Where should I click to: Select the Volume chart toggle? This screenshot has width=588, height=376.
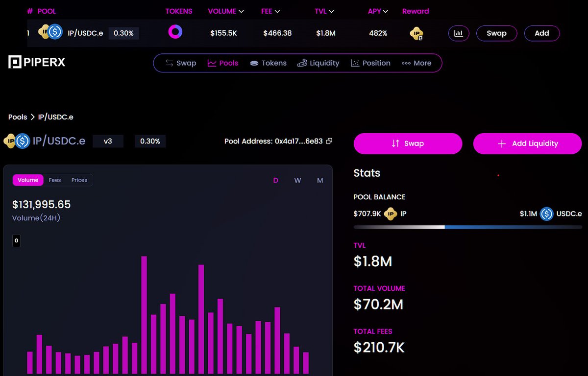(x=28, y=180)
